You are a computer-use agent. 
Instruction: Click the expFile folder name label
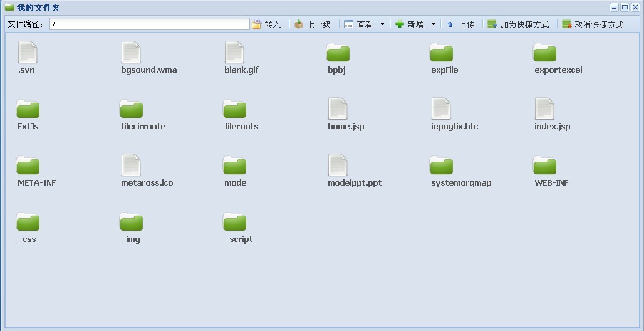point(445,70)
